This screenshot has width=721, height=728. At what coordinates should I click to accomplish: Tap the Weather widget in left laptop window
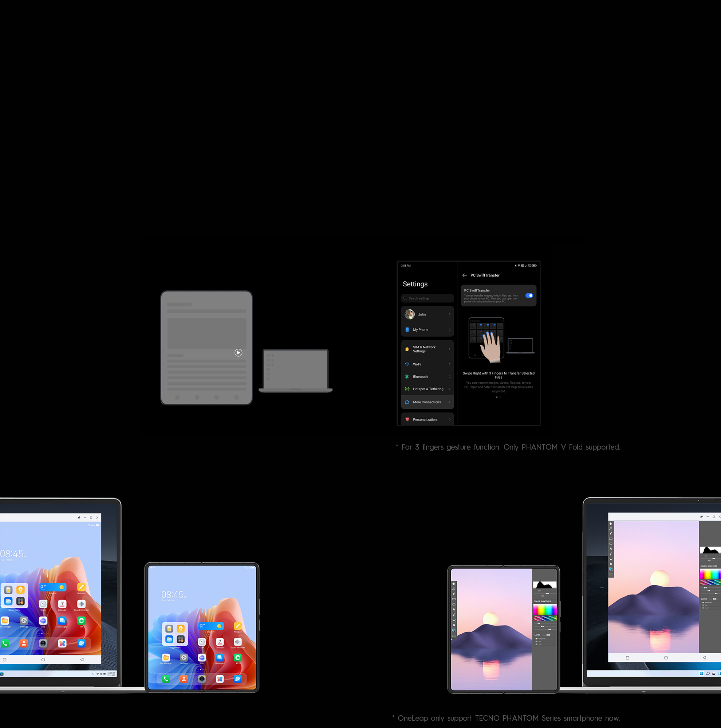(53, 587)
